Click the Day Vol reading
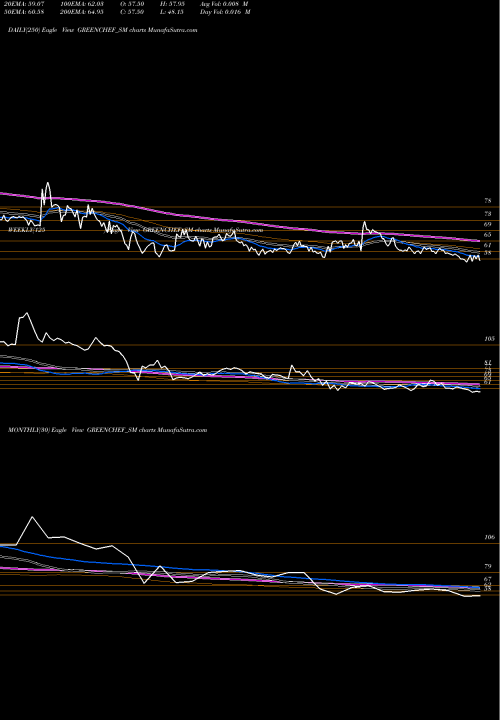Image resolution: width=500 pixels, height=720 pixels. [225, 12]
